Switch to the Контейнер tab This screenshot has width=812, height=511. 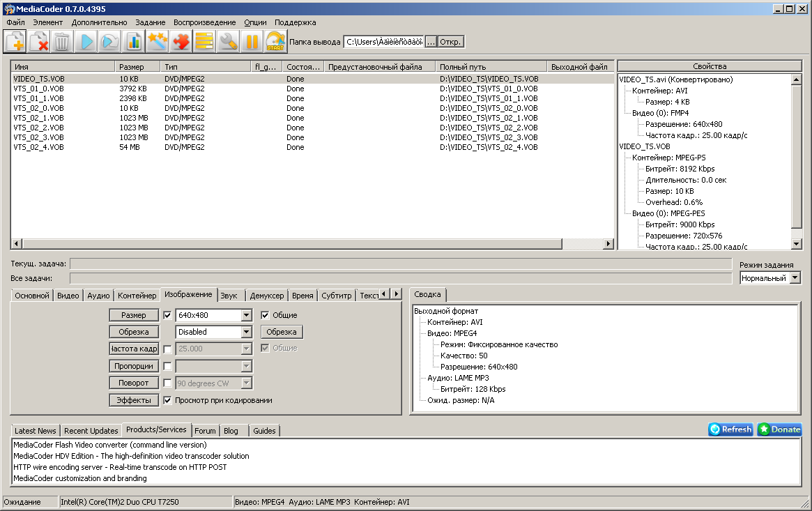[x=137, y=296]
